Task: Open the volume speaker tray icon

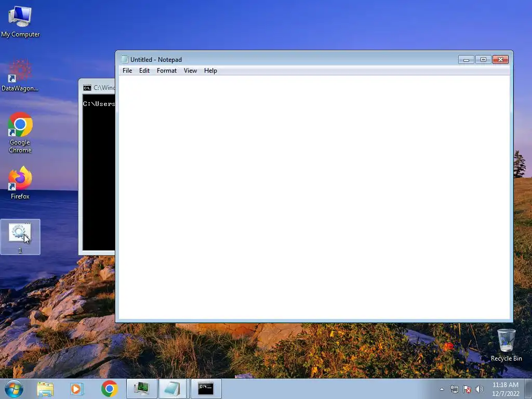Action: (479, 389)
